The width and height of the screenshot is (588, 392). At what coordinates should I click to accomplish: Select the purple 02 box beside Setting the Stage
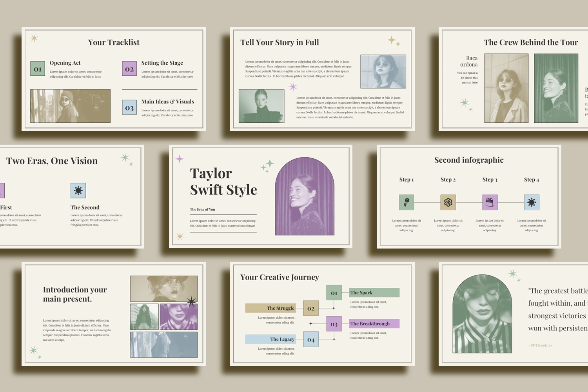(x=129, y=69)
